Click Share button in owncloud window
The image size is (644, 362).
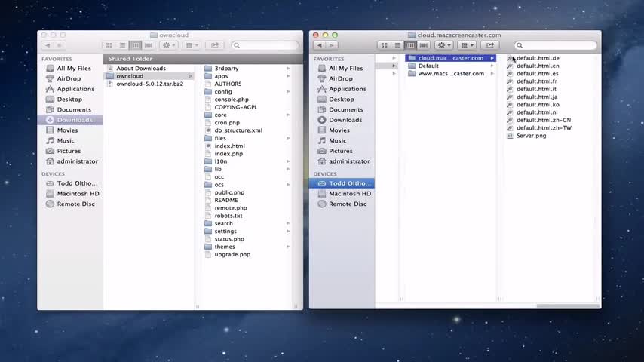click(x=214, y=45)
